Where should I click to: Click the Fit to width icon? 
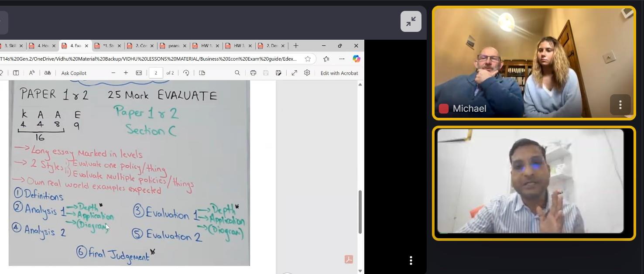click(139, 73)
